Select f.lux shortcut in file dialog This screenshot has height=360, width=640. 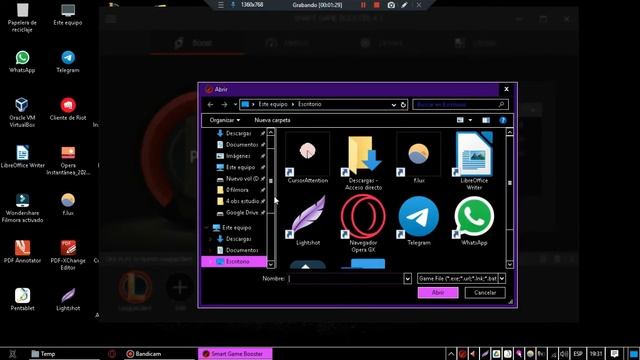click(419, 158)
